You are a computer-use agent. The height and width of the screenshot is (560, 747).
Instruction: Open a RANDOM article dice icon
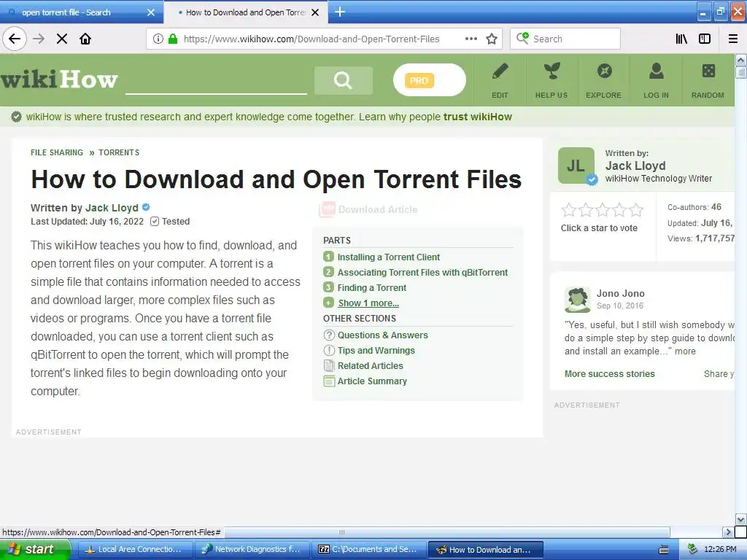tap(708, 71)
